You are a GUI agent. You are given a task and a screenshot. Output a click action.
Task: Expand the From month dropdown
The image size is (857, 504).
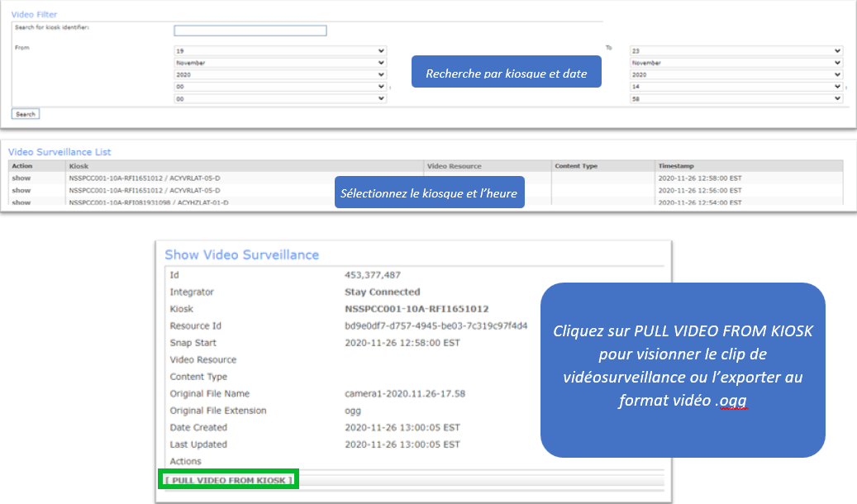[x=279, y=63]
